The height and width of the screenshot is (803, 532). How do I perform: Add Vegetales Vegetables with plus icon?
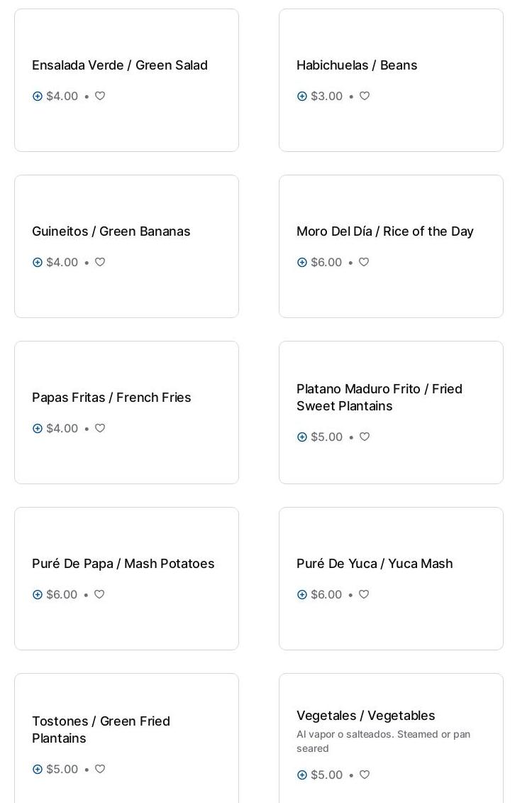(302, 775)
